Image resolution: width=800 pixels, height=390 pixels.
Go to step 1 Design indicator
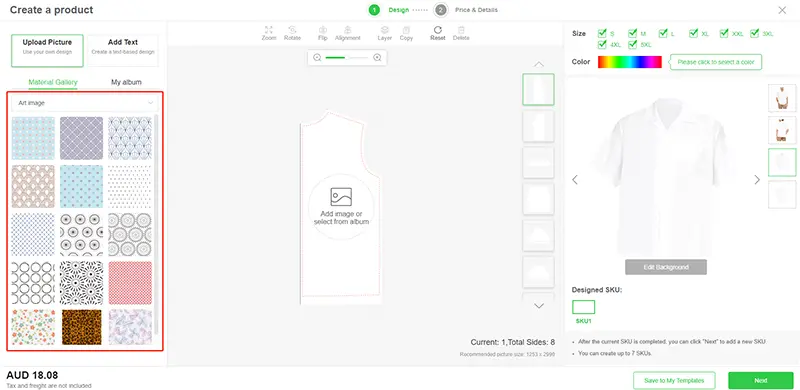coord(374,10)
